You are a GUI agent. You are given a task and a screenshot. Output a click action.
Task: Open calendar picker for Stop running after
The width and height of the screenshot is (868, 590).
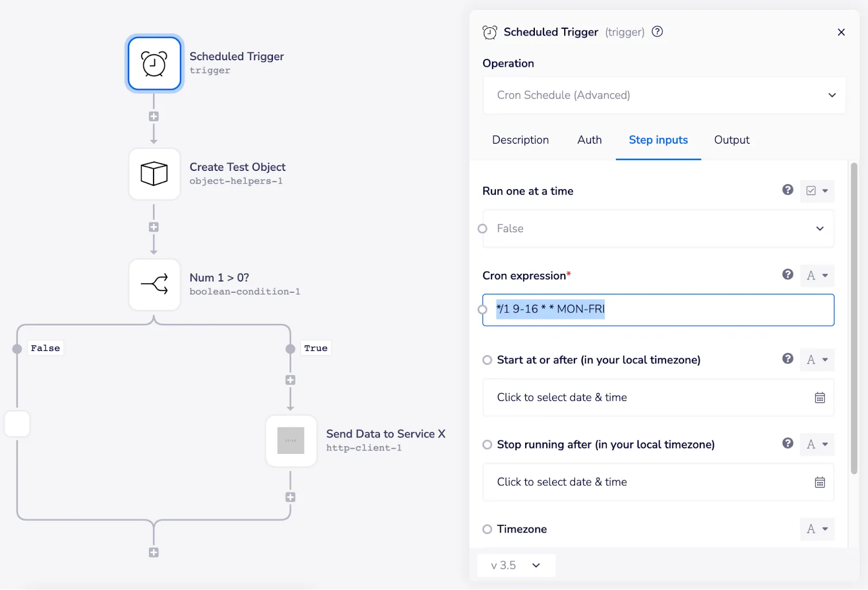click(x=820, y=483)
